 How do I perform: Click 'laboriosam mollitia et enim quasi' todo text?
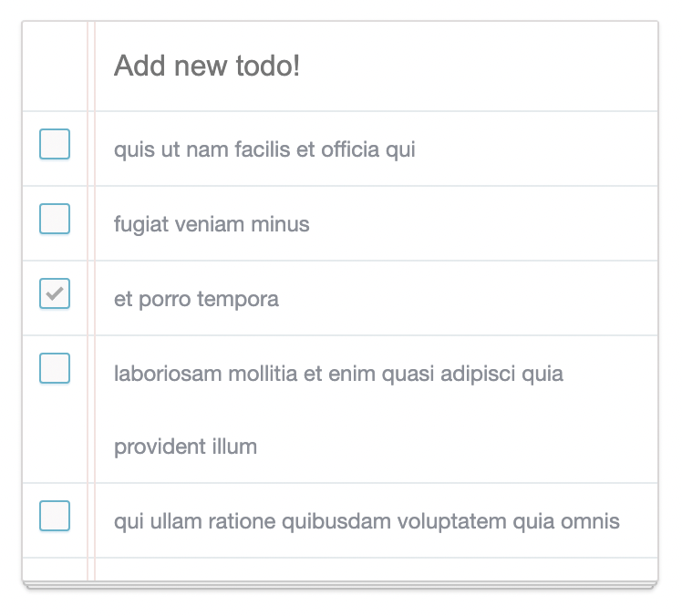click(x=274, y=374)
